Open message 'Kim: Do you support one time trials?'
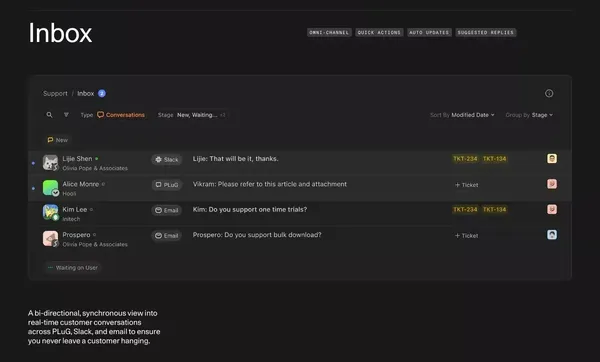The height and width of the screenshot is (362, 600). pos(250,209)
